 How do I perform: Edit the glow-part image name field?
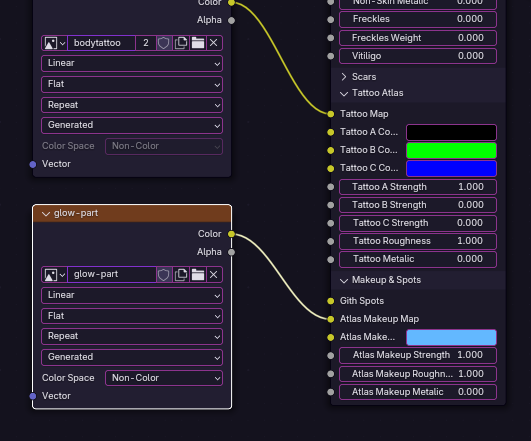tap(112, 275)
